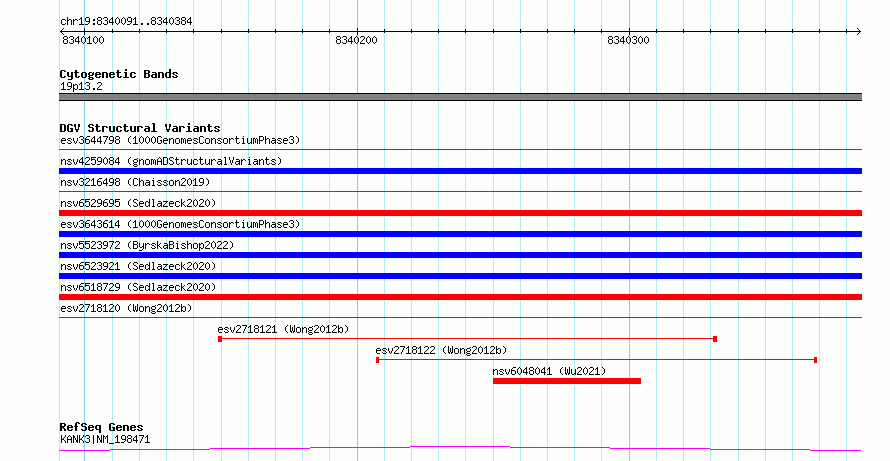Click the nsv6529695 Sedlazeck2020 label
Viewport: 890px width, 461px height.
pos(138,203)
